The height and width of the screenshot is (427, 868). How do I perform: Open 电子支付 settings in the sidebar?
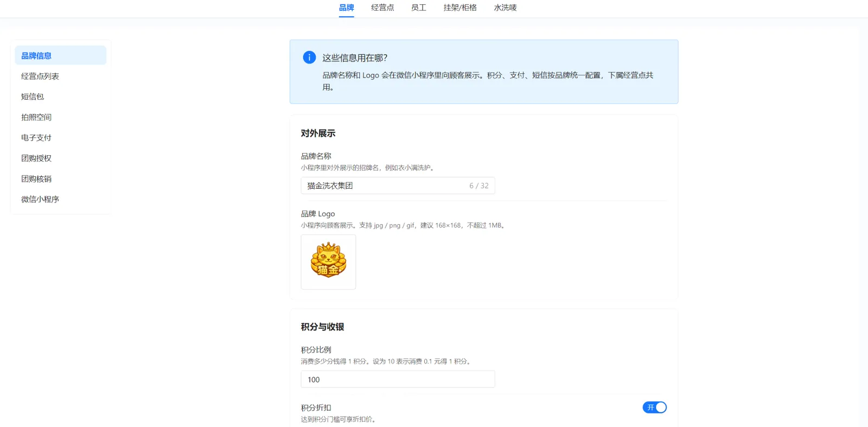(60, 138)
